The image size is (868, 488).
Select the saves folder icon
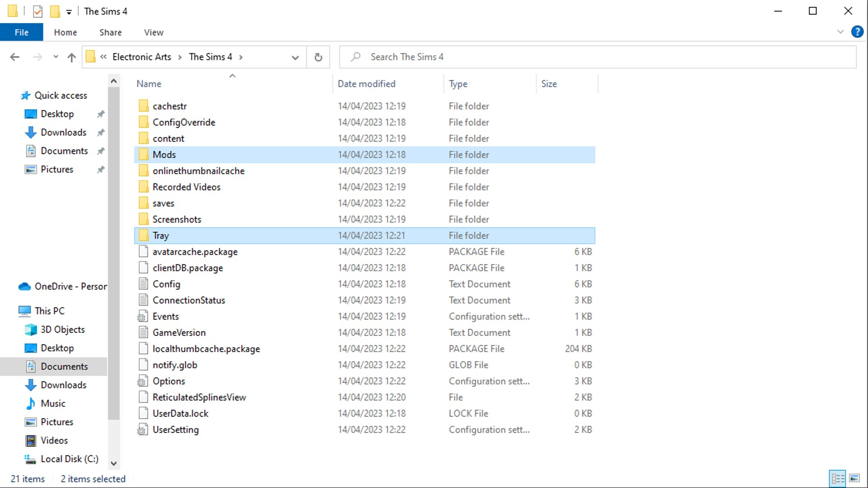[143, 203]
